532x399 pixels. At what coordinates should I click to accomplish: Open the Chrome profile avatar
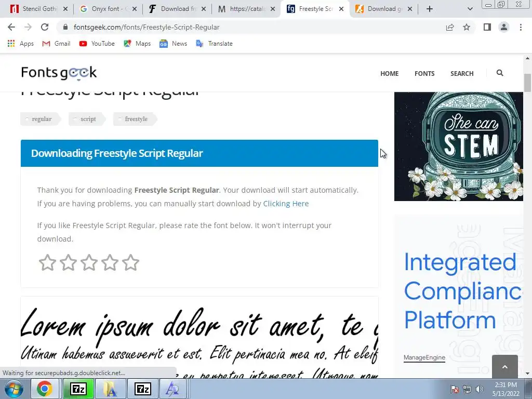coord(504,27)
